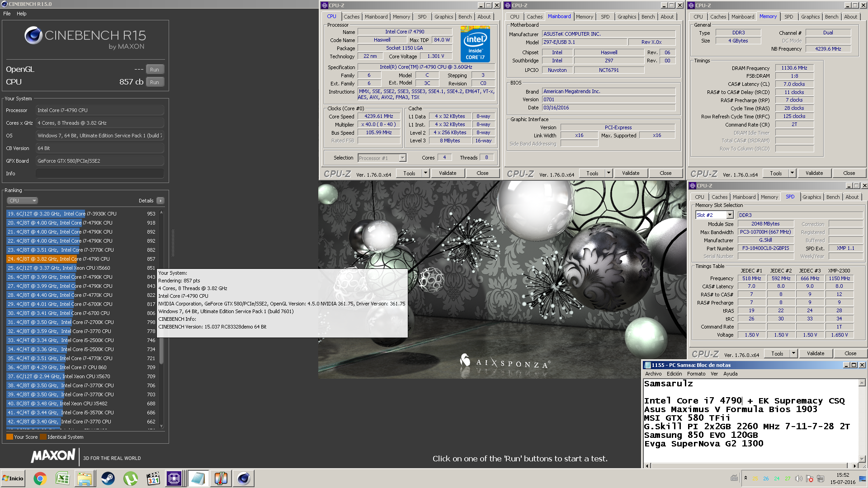This screenshot has width=868, height=488.
Task: Open the Slot #2 memory slot dropdown
Action: 714,215
